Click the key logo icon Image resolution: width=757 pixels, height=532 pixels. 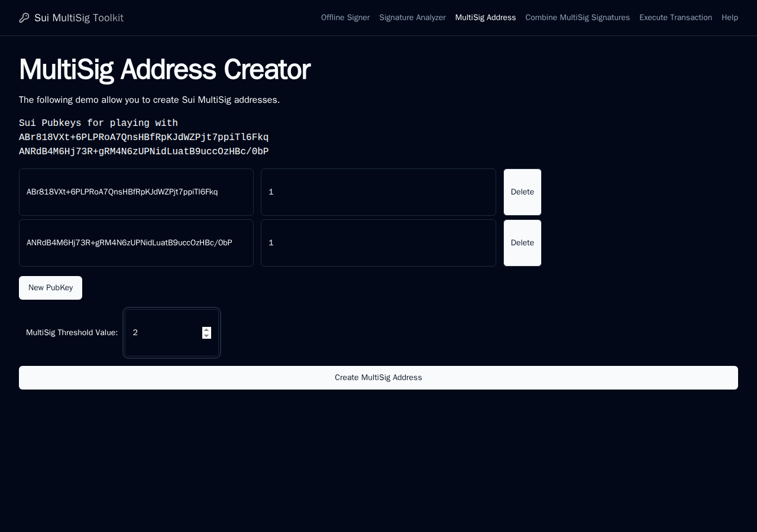[24, 18]
